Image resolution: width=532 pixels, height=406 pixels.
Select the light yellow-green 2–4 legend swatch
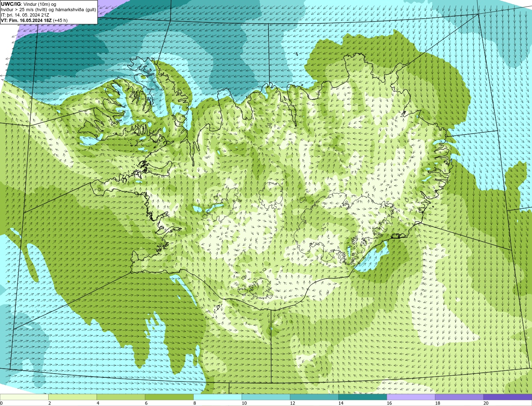[73, 397]
